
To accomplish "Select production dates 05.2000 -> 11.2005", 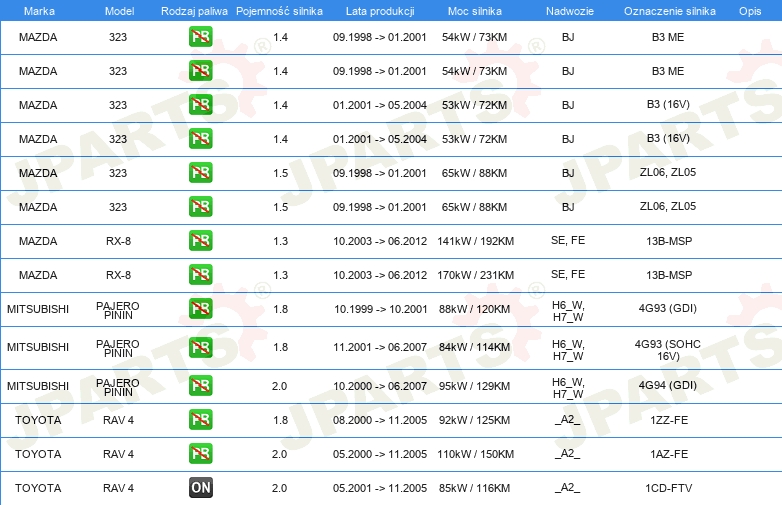I will point(380,454).
